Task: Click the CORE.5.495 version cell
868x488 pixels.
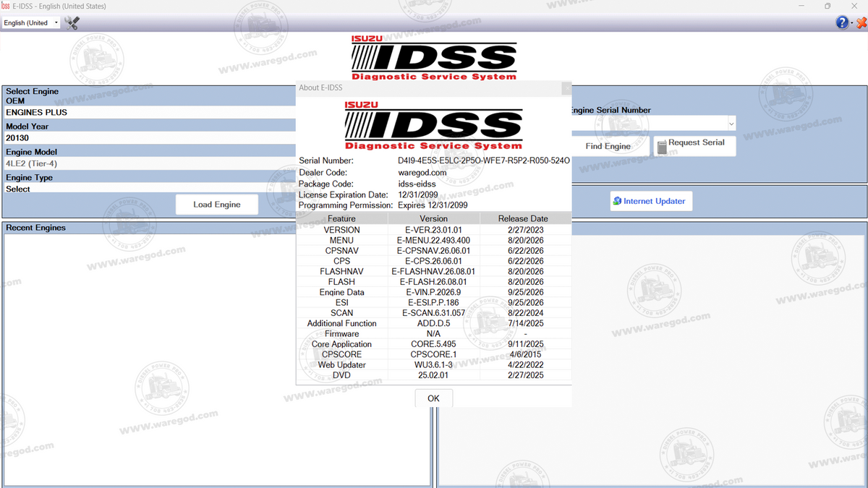Action: [434, 344]
